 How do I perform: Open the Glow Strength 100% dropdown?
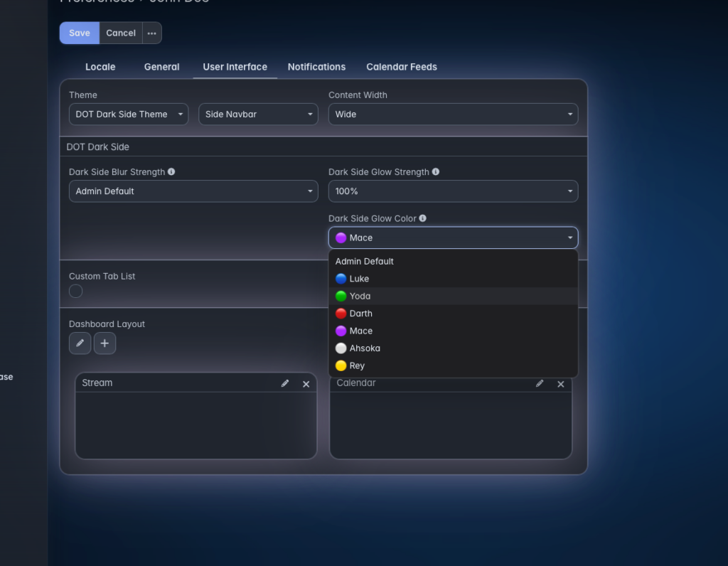click(453, 191)
